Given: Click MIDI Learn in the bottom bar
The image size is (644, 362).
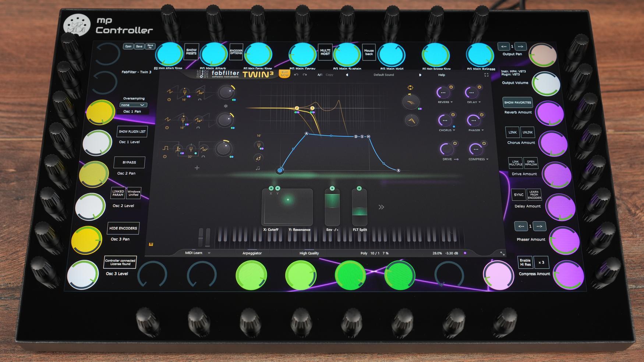Looking at the screenshot, I should tap(194, 253).
